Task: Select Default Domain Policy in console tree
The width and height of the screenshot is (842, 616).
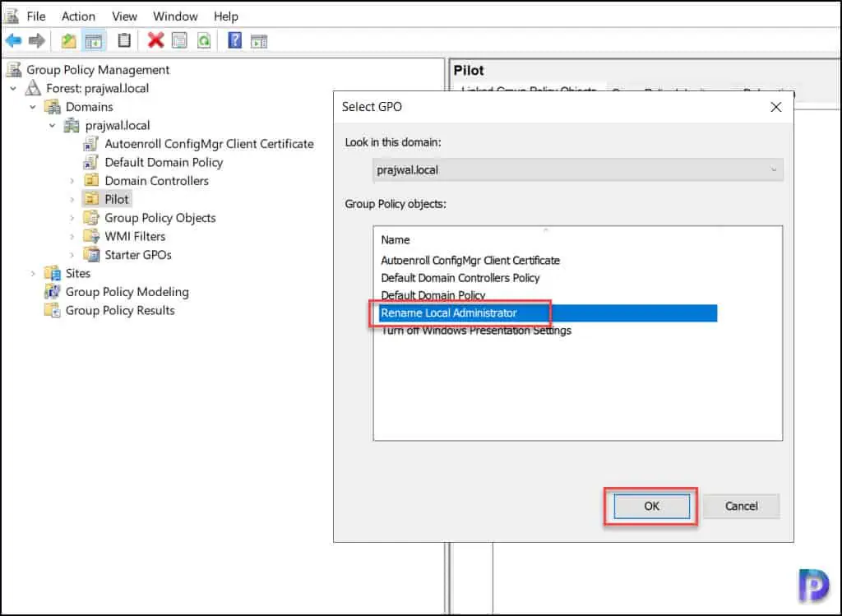Action: click(x=164, y=162)
